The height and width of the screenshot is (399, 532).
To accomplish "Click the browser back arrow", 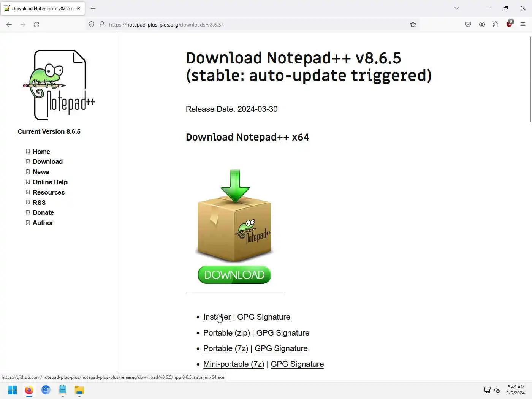I will coord(9,25).
